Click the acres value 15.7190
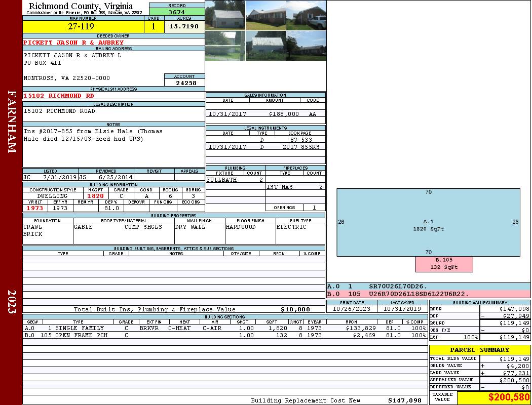This screenshot has height=405, width=532. pos(184,26)
